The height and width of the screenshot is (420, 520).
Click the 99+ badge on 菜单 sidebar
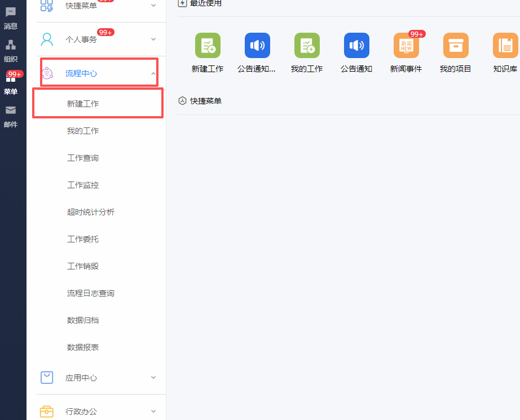[x=15, y=74]
